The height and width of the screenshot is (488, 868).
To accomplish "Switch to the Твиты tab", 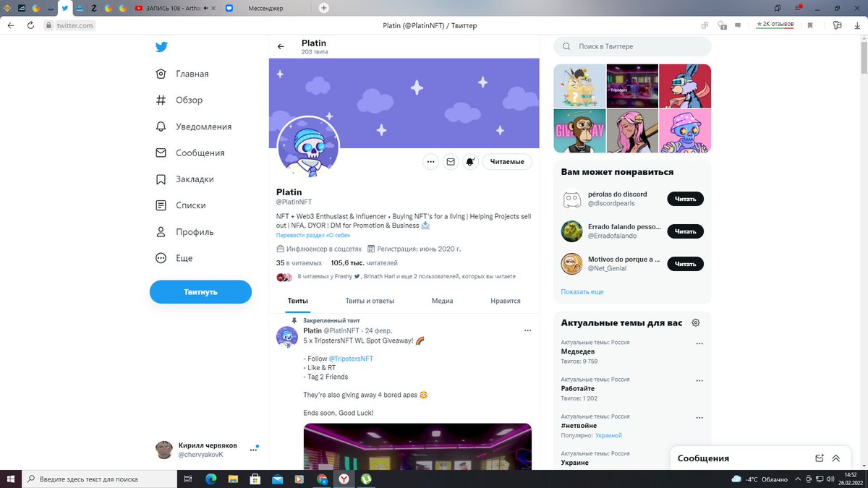I will 297,301.
